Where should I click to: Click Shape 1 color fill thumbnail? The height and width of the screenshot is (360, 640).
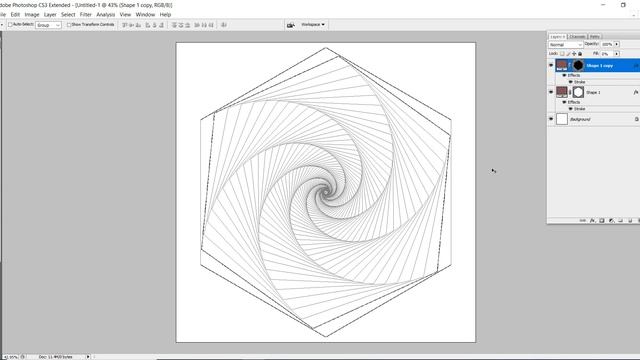coord(562,92)
